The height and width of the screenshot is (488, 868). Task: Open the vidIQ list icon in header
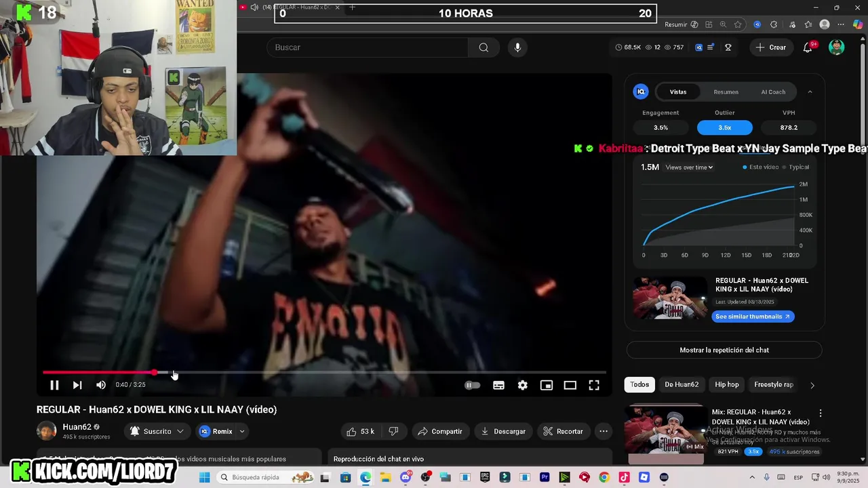pos(710,47)
